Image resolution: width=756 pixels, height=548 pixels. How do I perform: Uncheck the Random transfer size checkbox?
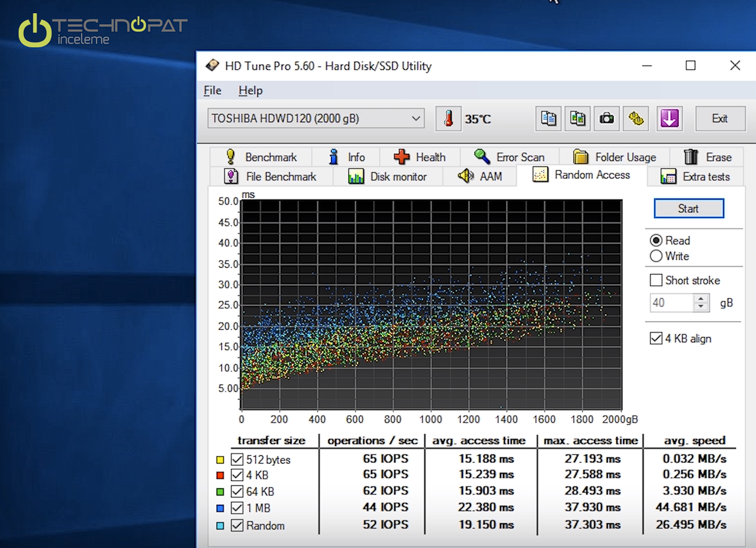pos(237,525)
